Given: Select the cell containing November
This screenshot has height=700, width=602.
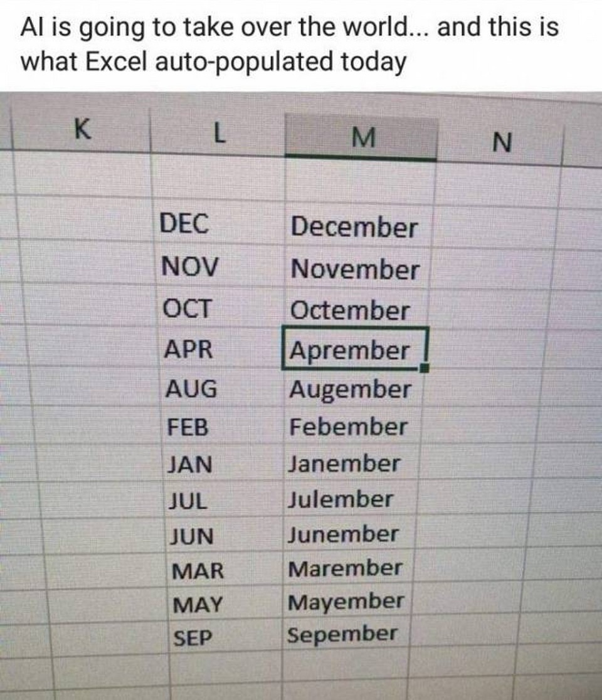Looking at the screenshot, I should (357, 268).
